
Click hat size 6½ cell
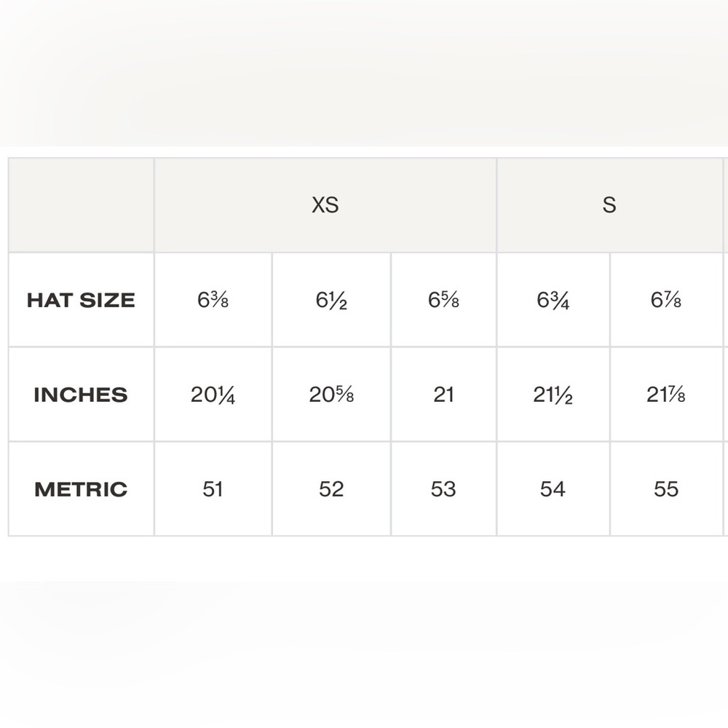click(331, 300)
